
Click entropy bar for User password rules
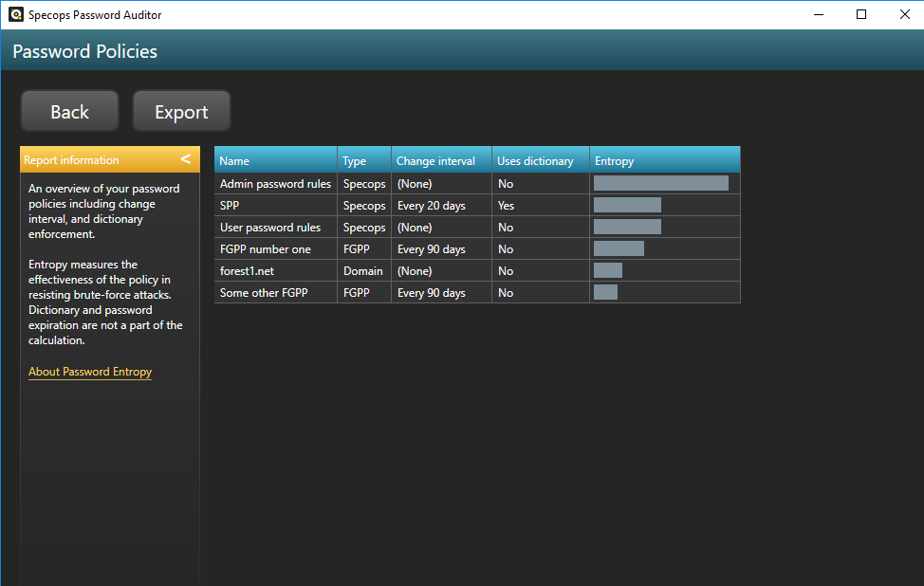(x=627, y=227)
